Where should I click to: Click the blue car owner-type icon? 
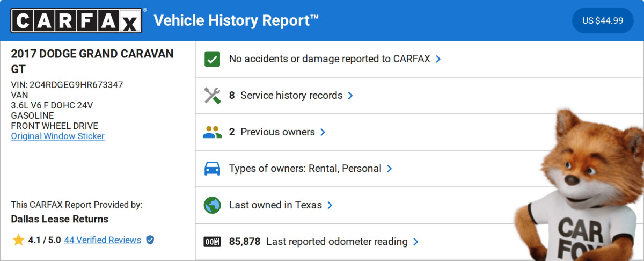pyautogui.click(x=213, y=169)
